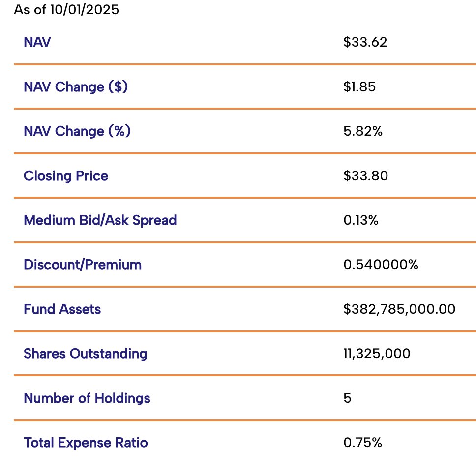This screenshot has width=476, height=460.
Task: Click the NAV Change (%) label
Action: point(77,131)
